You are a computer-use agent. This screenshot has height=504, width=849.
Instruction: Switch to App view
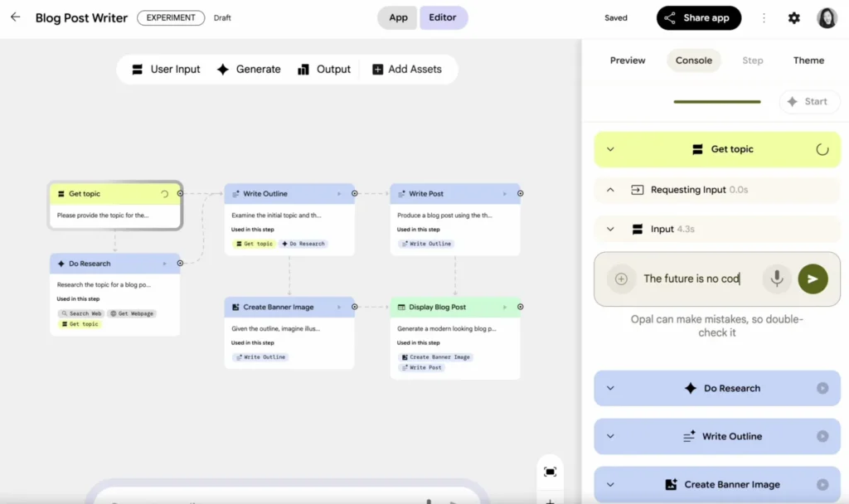(396, 17)
